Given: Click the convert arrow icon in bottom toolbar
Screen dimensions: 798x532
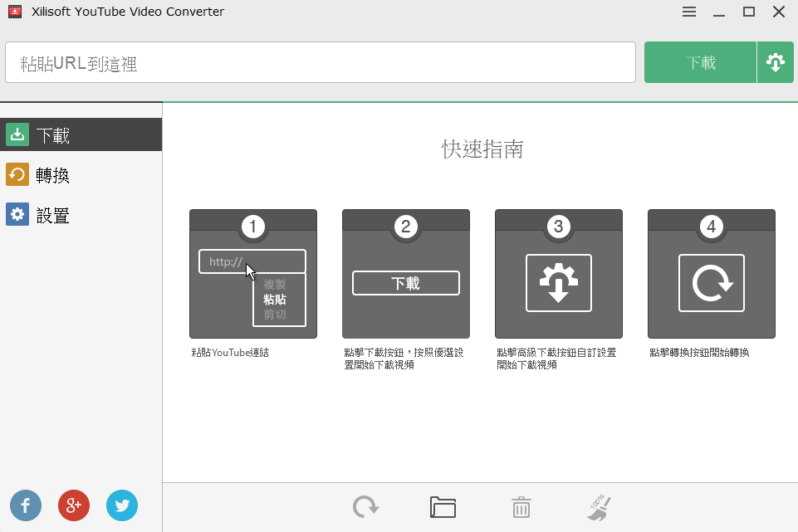Looking at the screenshot, I should click(365, 507).
